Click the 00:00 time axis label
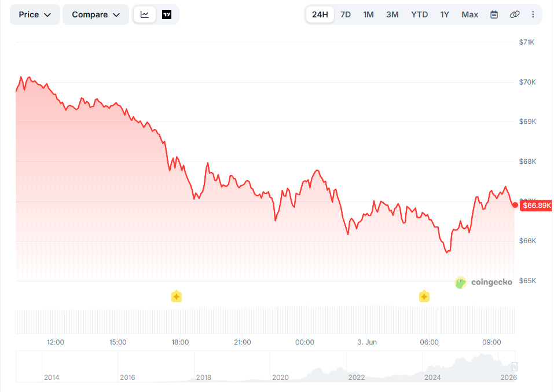This screenshot has width=554, height=392. [x=304, y=342]
